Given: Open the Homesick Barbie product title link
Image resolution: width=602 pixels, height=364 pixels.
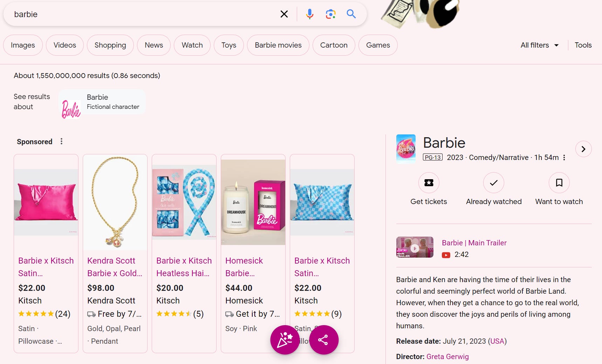Looking at the screenshot, I should (244, 267).
